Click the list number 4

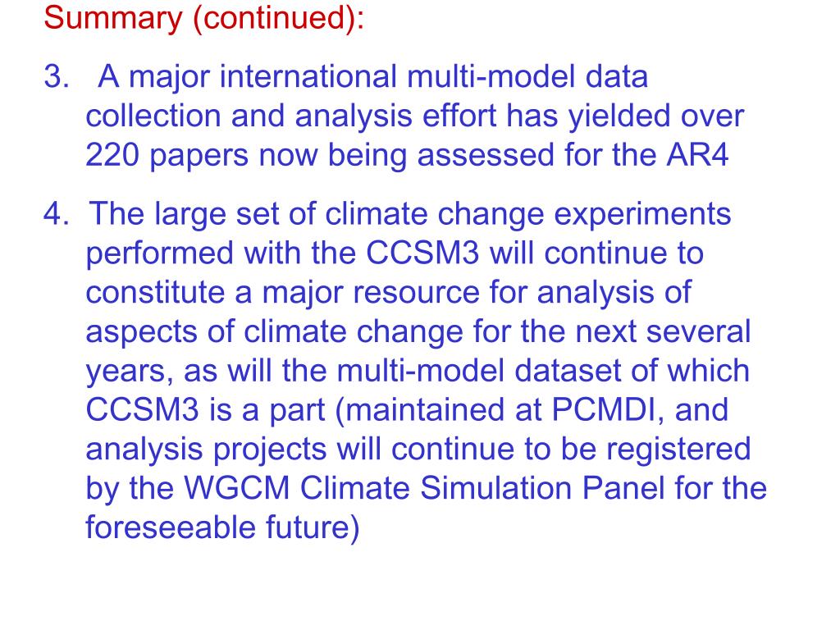tap(57, 214)
